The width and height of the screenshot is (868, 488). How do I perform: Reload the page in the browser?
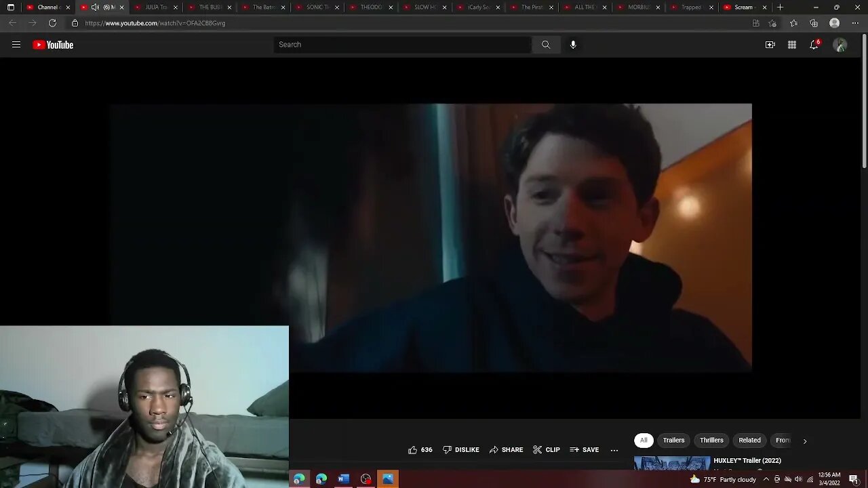[52, 23]
